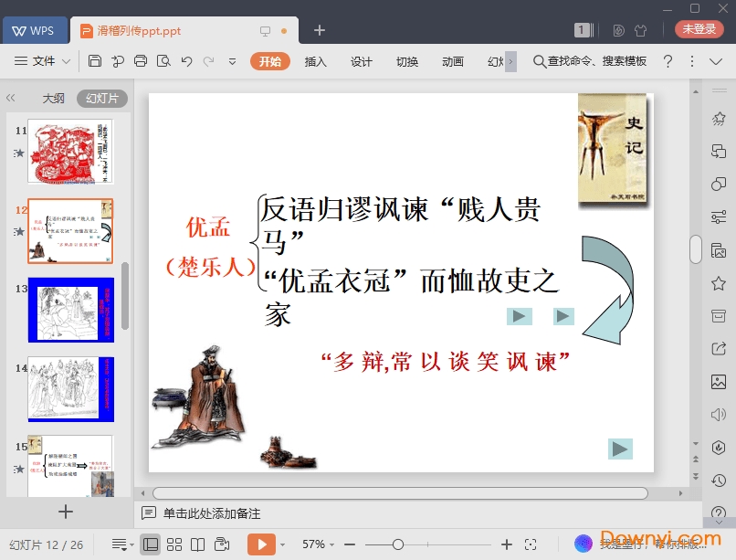The width and height of the screenshot is (736, 560).
Task: Open reading view from status bar
Action: pyautogui.click(x=197, y=544)
